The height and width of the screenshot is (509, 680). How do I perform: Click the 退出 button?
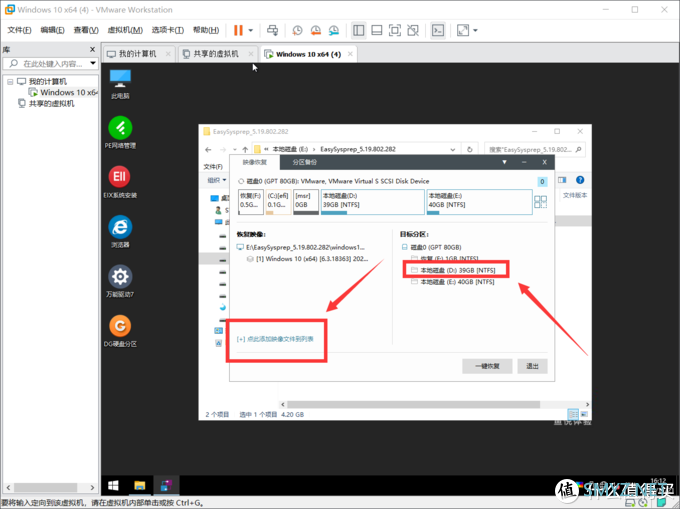point(533,366)
